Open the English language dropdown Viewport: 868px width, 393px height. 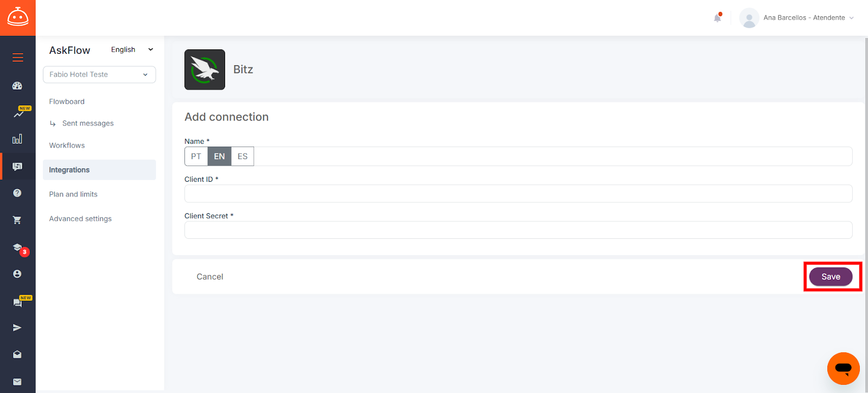click(x=132, y=50)
